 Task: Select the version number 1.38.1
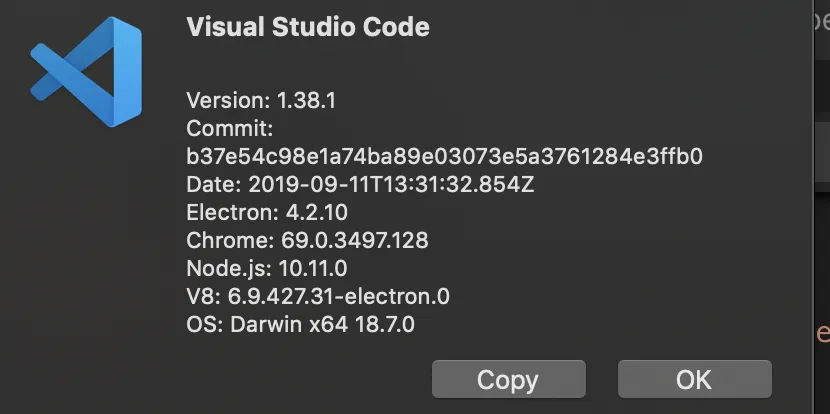click(304, 100)
